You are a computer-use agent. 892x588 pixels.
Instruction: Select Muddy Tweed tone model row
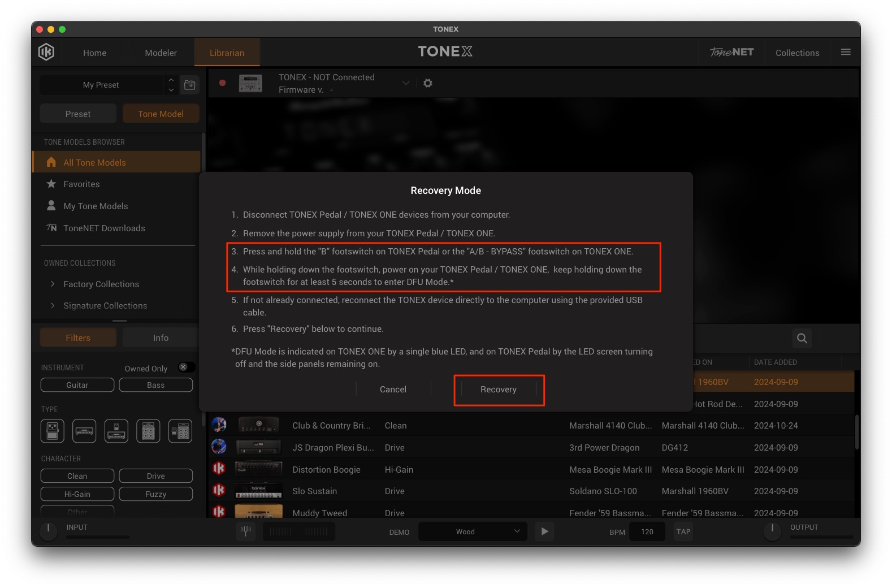click(531, 512)
